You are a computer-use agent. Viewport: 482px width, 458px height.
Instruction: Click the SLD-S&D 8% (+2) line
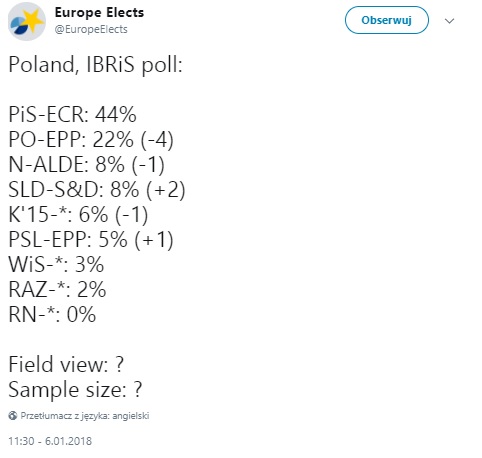point(97,189)
